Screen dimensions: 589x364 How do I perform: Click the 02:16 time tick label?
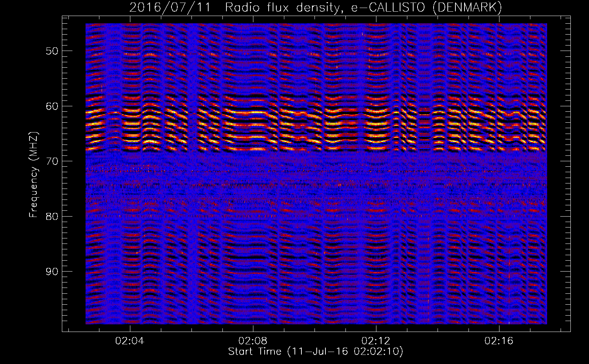point(499,341)
